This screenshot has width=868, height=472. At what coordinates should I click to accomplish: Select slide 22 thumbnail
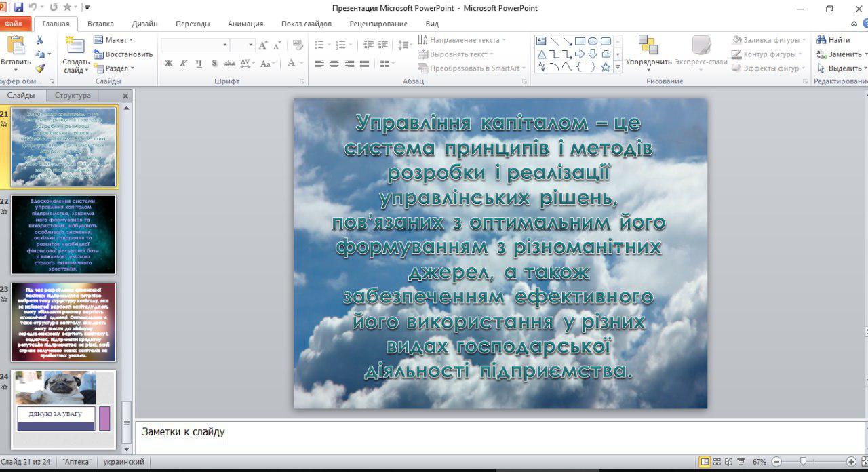pos(64,235)
